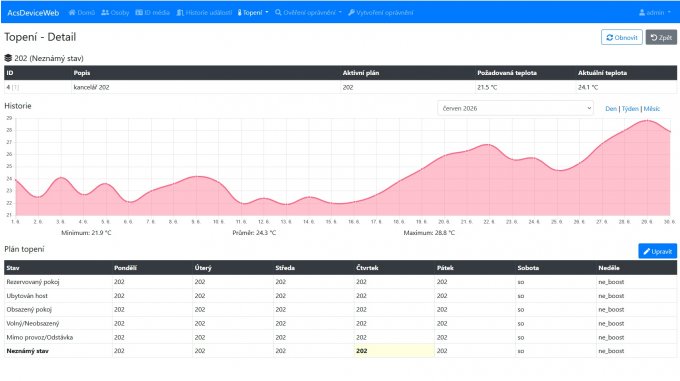Viewport: 680px width, 381px height.
Task: Click the 21.5 °C requested temperature value
Action: pyautogui.click(x=487, y=87)
